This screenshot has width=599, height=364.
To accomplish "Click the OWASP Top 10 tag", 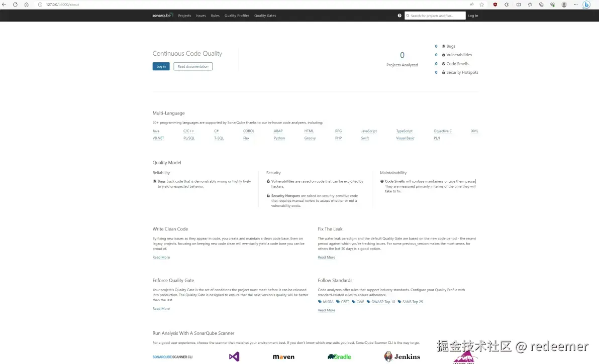I will 381,302.
